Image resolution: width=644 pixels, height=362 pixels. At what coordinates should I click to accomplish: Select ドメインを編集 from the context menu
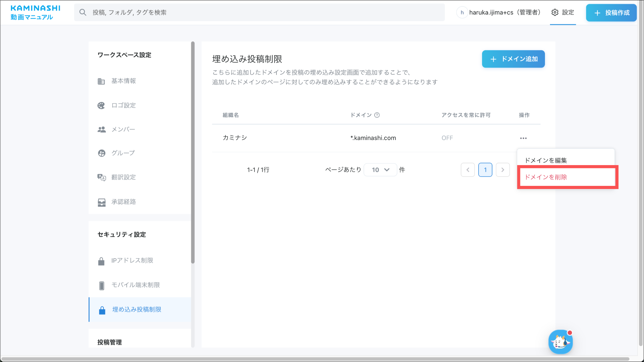point(546,160)
